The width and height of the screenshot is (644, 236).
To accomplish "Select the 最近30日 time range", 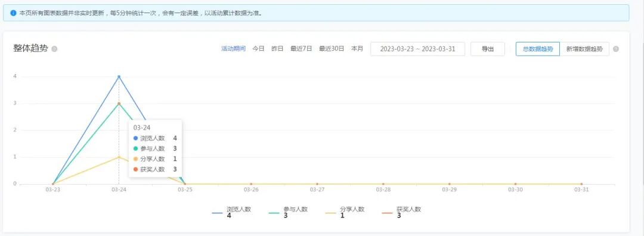I will point(332,48).
